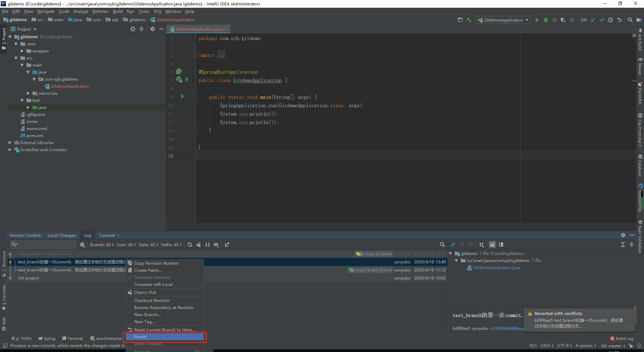
Task: Expand Reverted with conflicts notification chevron
Action: [629, 326]
